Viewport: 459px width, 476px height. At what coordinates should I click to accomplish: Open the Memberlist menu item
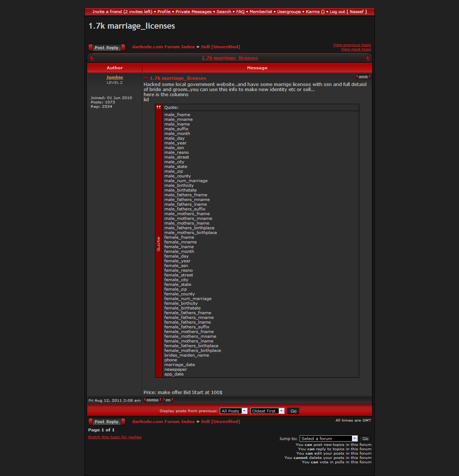(x=261, y=12)
